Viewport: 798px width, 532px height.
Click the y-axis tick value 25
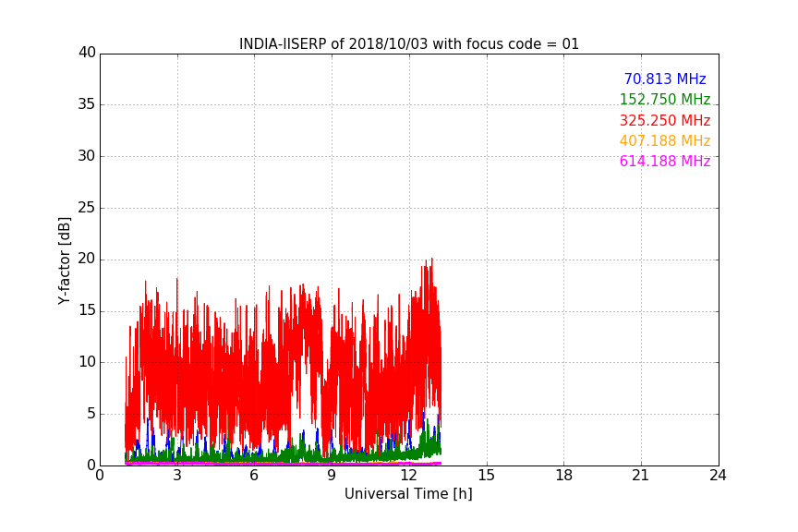(x=87, y=207)
